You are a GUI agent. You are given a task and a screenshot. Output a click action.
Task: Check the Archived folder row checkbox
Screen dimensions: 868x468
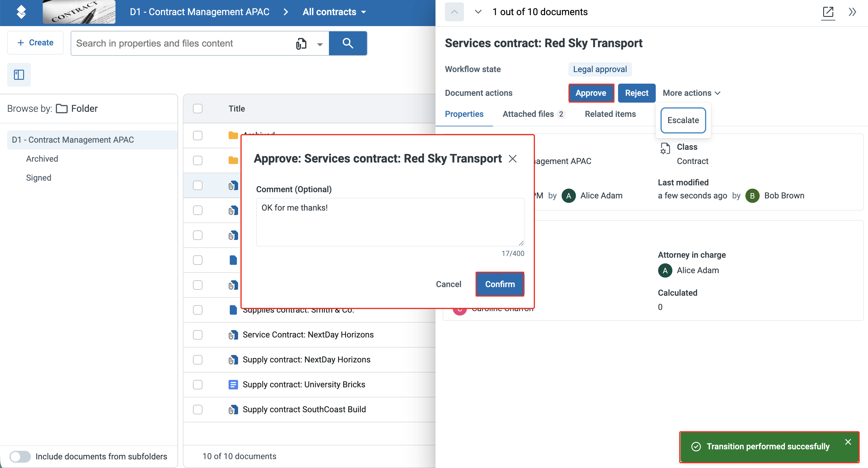198,136
